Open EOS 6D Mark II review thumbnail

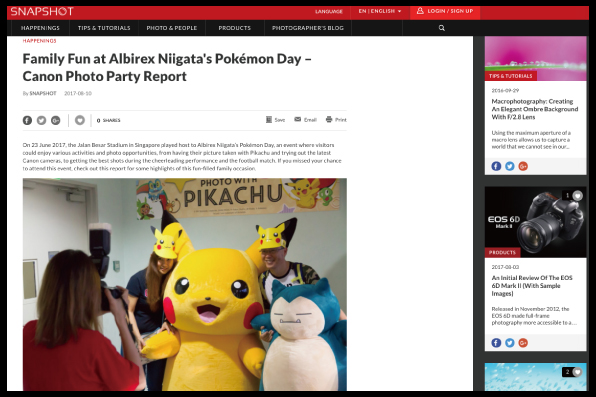(535, 222)
